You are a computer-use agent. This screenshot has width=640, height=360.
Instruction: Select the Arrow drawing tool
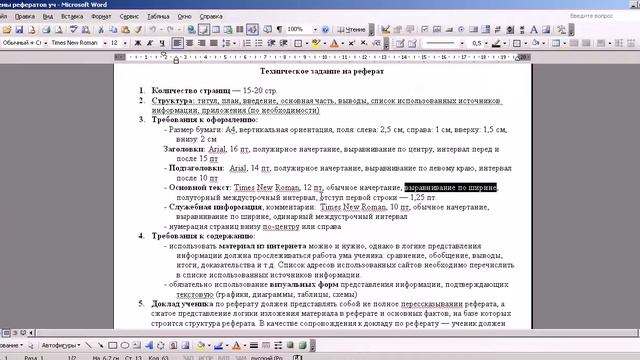point(100,345)
